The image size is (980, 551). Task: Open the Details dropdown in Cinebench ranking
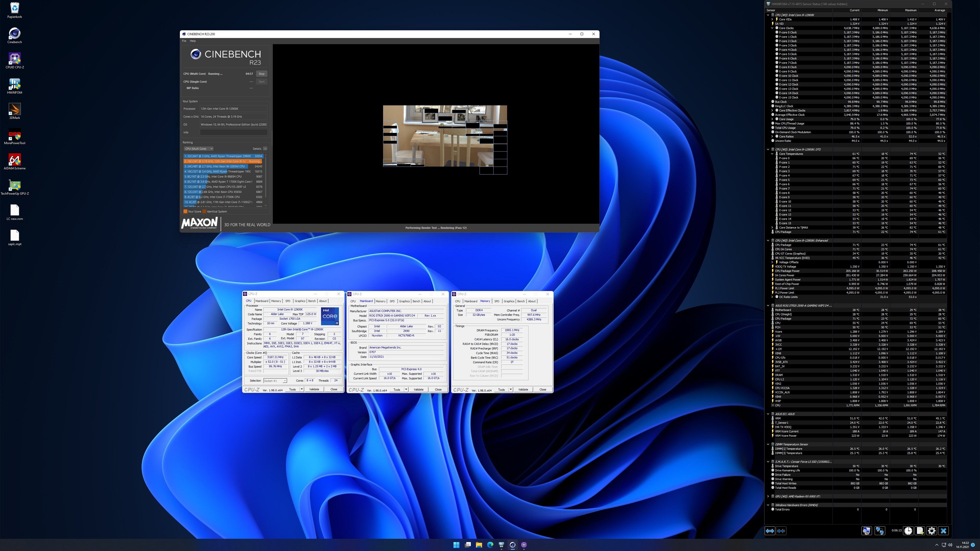[265, 149]
